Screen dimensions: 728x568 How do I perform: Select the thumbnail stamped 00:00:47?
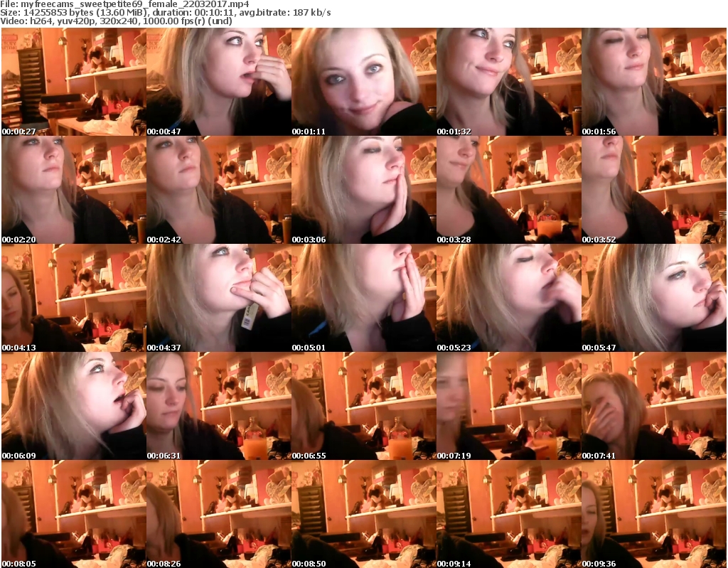[219, 82]
